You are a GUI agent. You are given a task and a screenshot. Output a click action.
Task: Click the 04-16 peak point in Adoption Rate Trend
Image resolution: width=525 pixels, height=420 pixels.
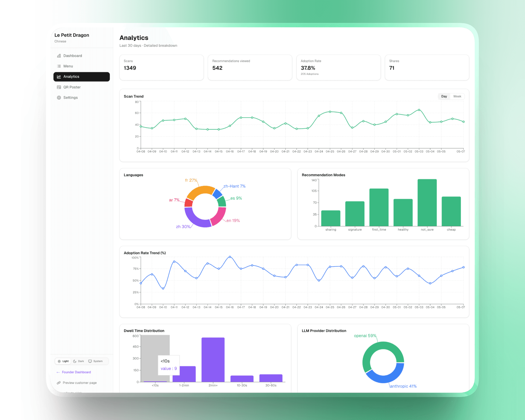click(230, 257)
